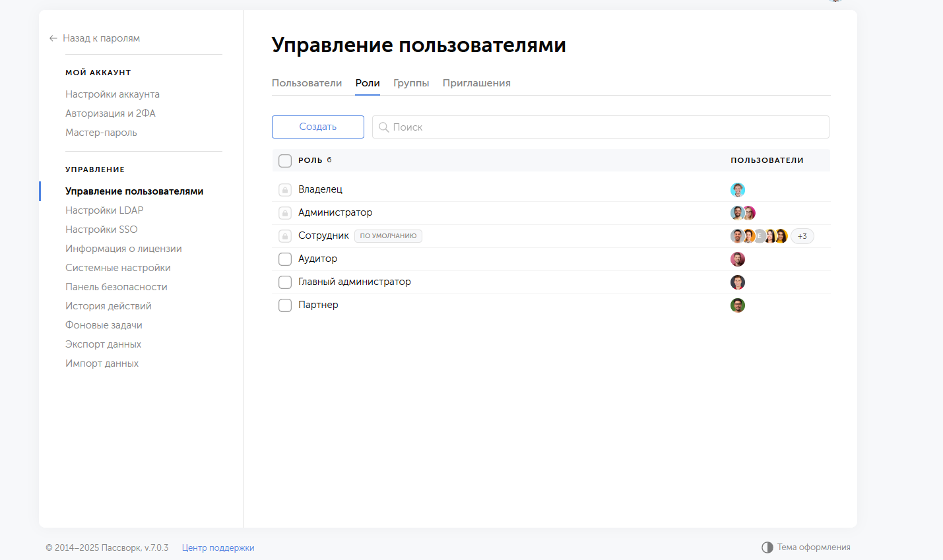943x560 pixels.
Task: Click the Аудитор user avatar
Action: (x=737, y=259)
